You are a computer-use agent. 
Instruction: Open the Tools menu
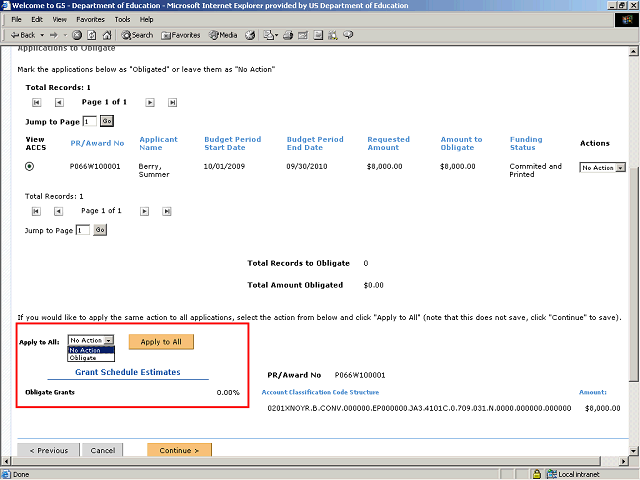122,19
